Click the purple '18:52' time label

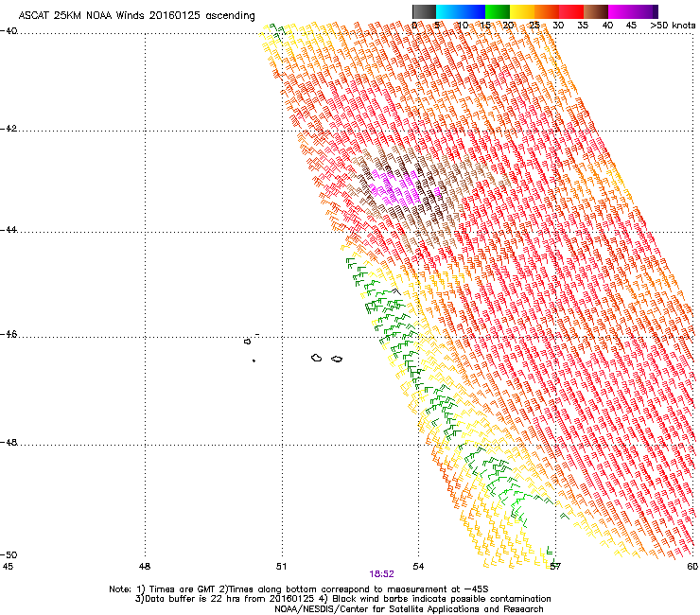tap(381, 574)
